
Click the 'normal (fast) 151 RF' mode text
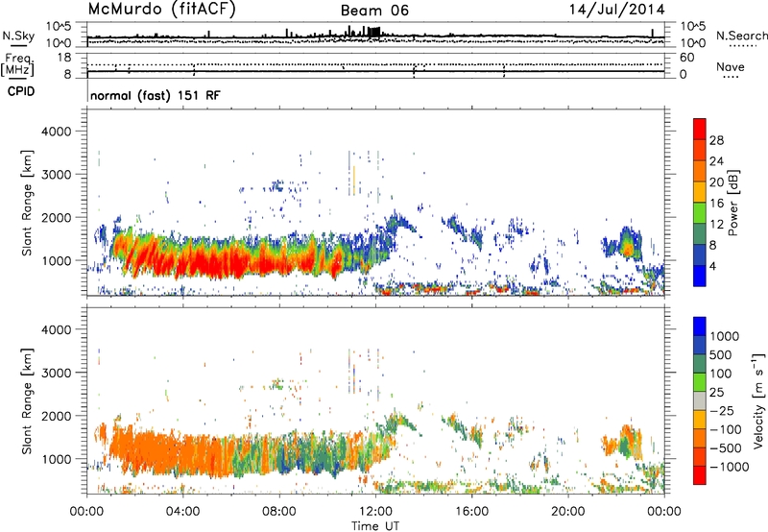coord(156,95)
